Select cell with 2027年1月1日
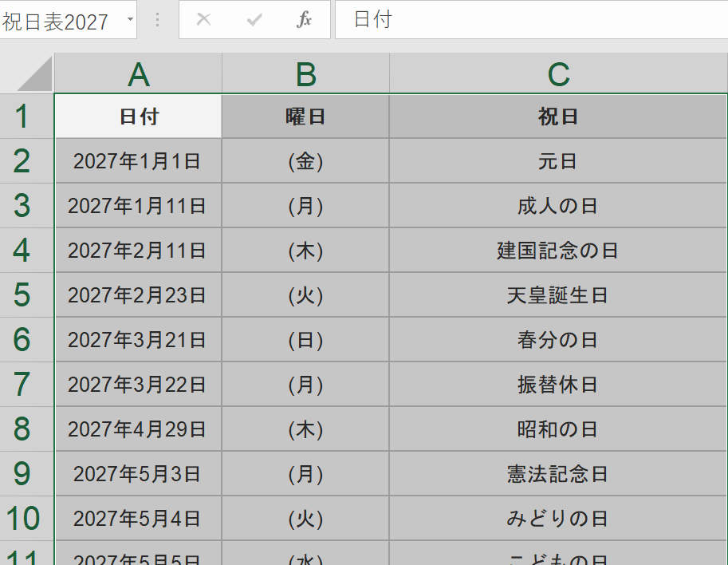Image resolution: width=728 pixels, height=565 pixels. 137,161
